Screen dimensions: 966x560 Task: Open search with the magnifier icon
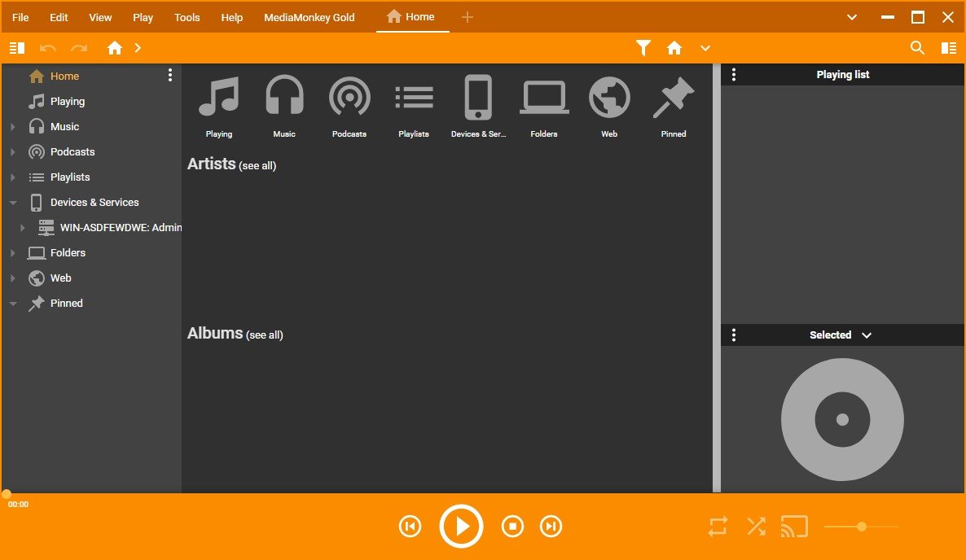point(917,48)
